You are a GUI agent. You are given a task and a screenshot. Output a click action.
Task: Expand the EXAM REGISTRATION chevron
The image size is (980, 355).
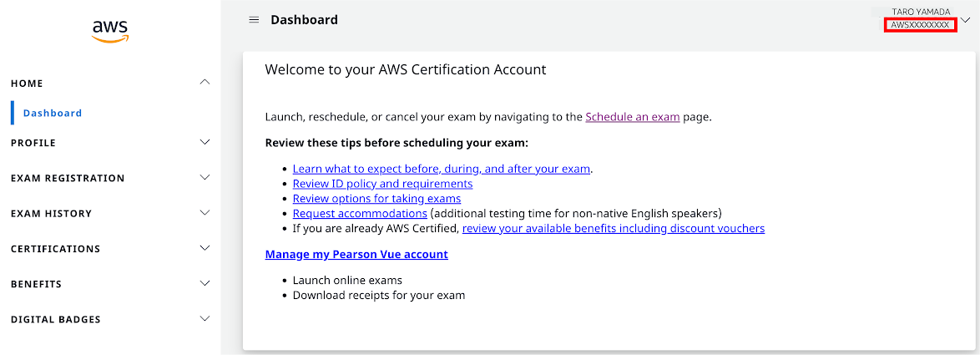click(205, 177)
